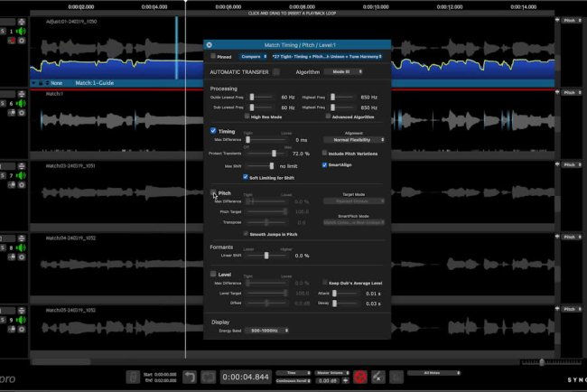Click the loop playback icon in transport bar

[x=209, y=377]
